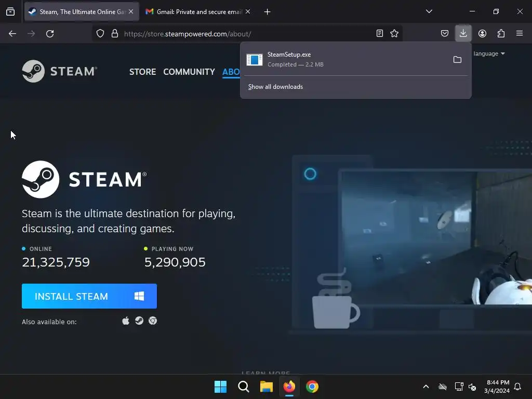Save page to Pocket
This screenshot has height=399, width=532.
pyautogui.click(x=445, y=33)
